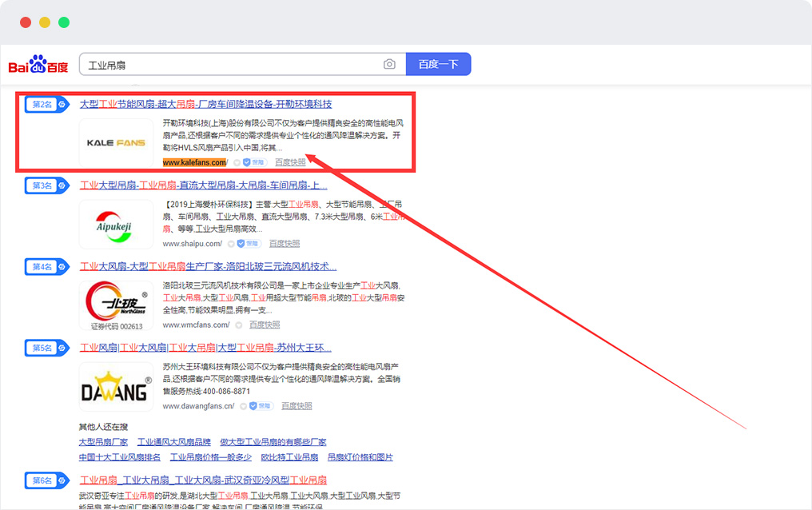Screen dimensions: 812x510
Task: Open the NorthGlass 北玻 logo thumbnail
Action: [116, 305]
